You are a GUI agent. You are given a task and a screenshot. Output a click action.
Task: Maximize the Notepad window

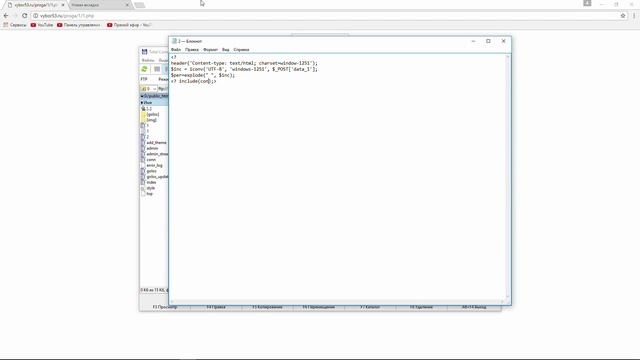pyautogui.click(x=488, y=41)
